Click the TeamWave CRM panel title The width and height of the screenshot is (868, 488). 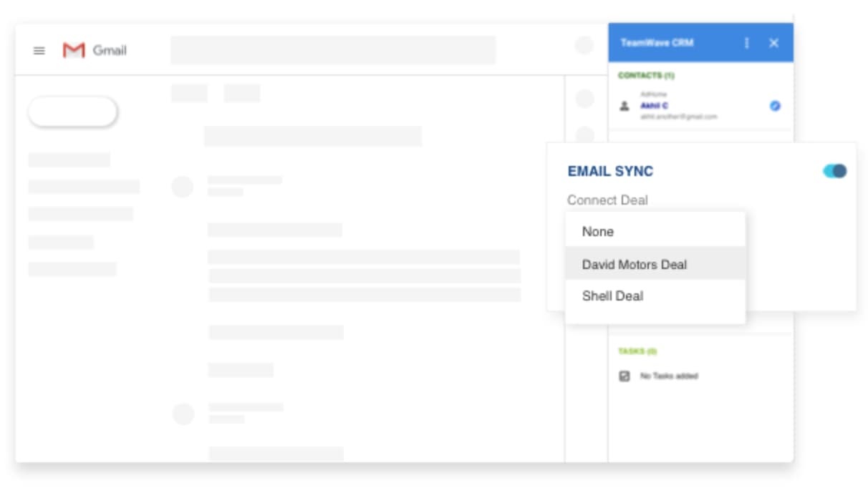coord(657,43)
